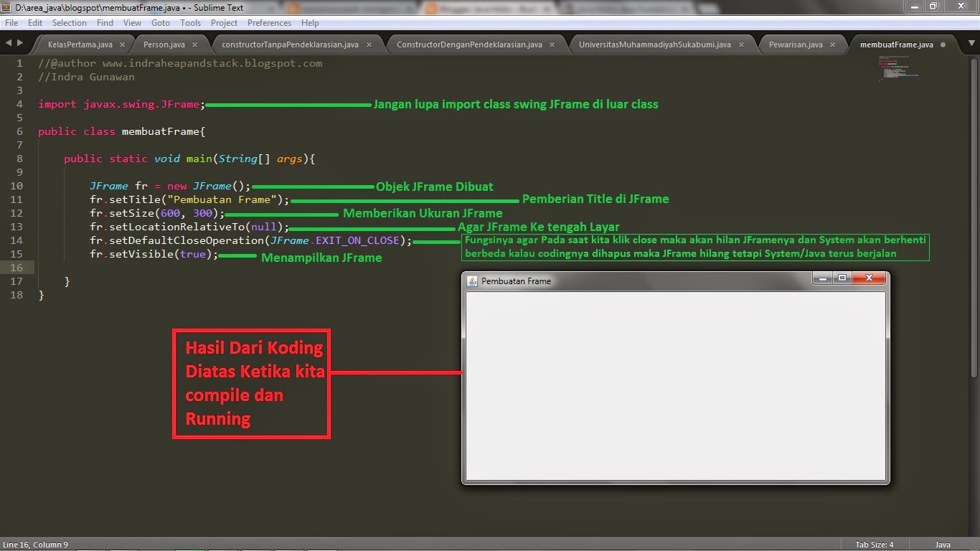Click line number 4 in the gutter
Image resolution: width=980 pixels, height=551 pixels.
[x=20, y=104]
